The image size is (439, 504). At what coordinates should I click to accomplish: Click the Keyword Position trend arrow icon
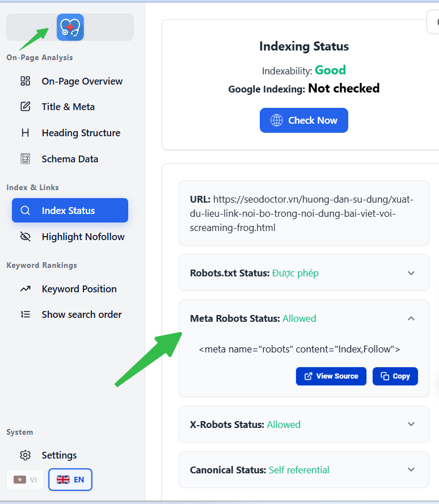tap(26, 289)
